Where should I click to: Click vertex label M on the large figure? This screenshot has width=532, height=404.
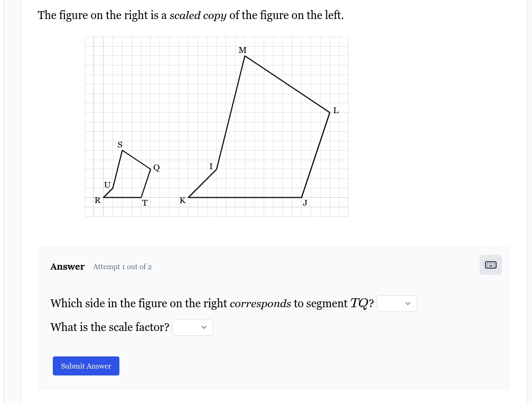(242, 50)
